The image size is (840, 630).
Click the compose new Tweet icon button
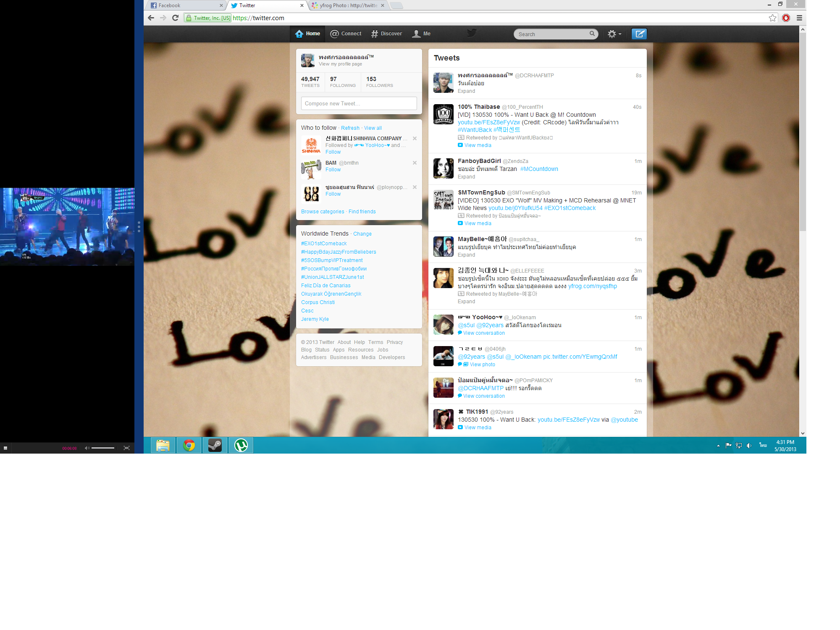639,34
